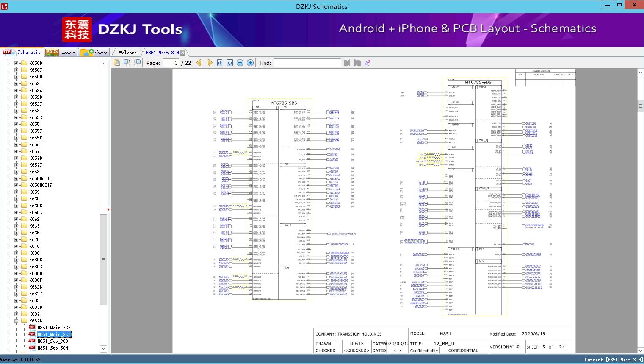Viewport: 644px width, 364px height.
Task: Go to next page with right arrow
Action: coord(210,63)
